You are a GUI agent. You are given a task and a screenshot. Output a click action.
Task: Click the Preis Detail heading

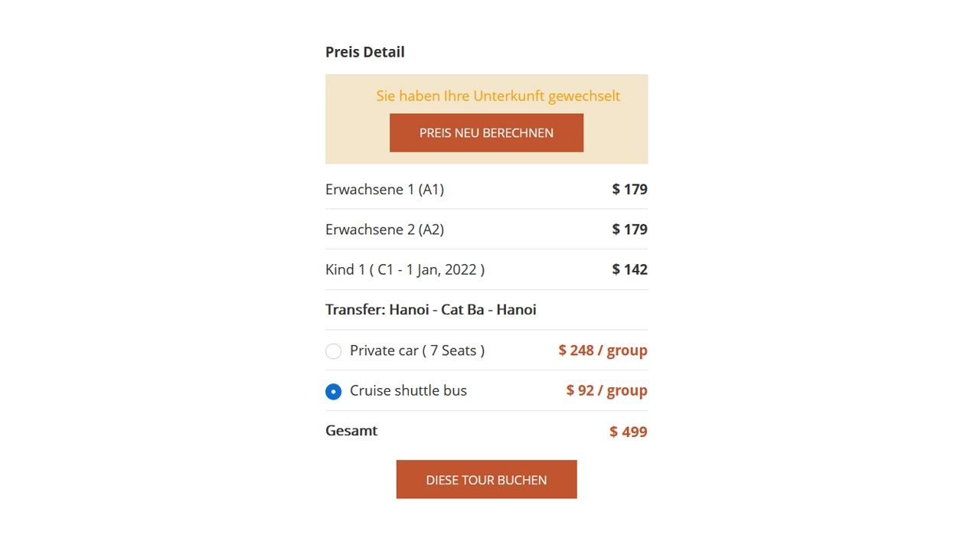364,51
